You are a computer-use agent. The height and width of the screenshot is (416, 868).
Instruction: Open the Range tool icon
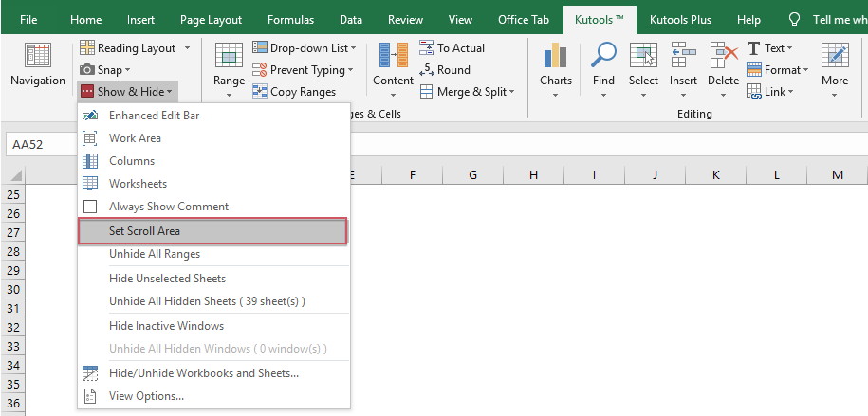coord(229,59)
